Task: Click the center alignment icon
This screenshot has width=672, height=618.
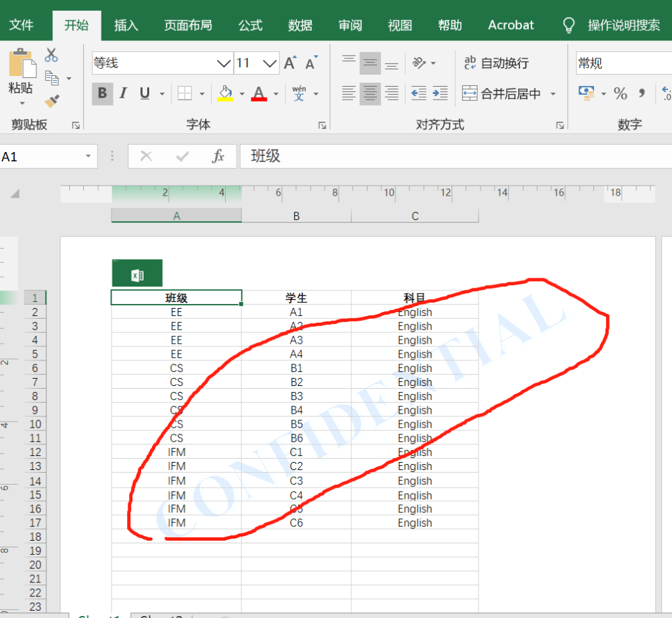Action: [x=370, y=93]
